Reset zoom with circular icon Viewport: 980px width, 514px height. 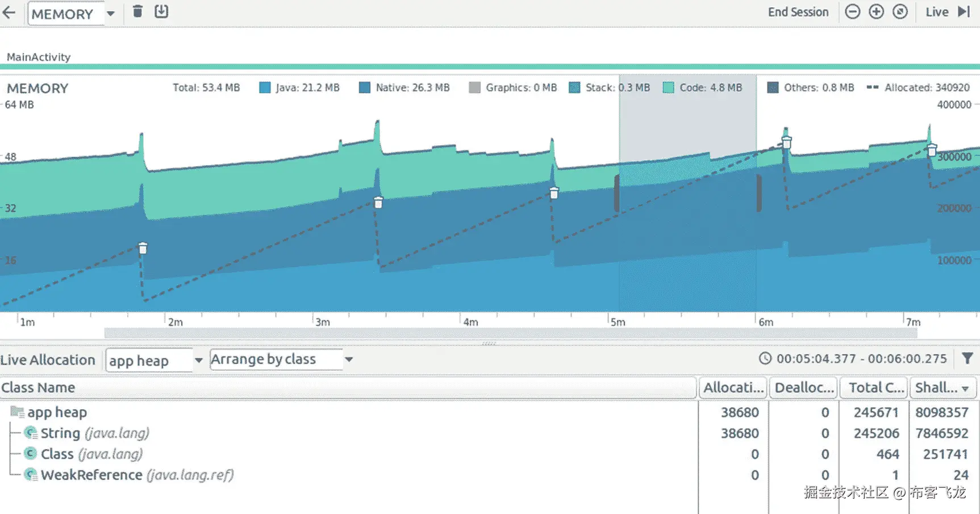(900, 12)
